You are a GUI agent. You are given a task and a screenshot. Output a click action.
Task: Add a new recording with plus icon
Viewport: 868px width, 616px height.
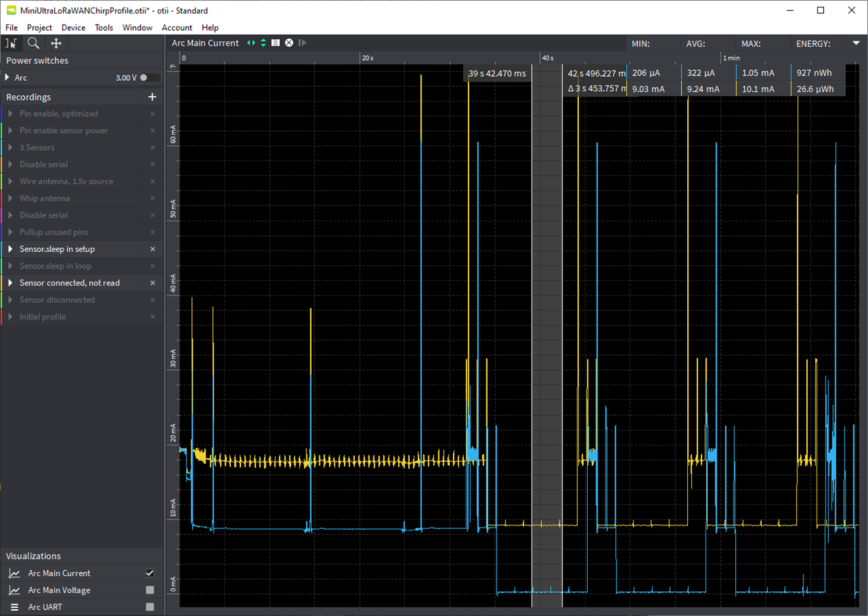coord(152,97)
